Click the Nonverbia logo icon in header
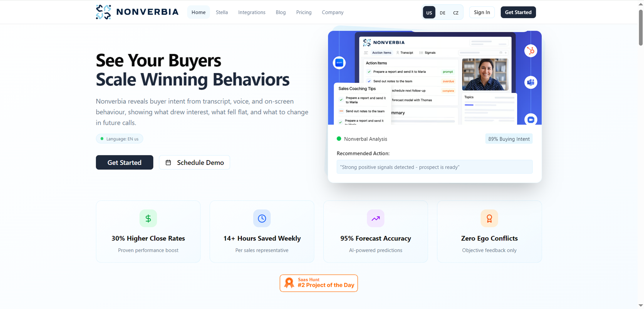The image size is (644, 309). [103, 12]
